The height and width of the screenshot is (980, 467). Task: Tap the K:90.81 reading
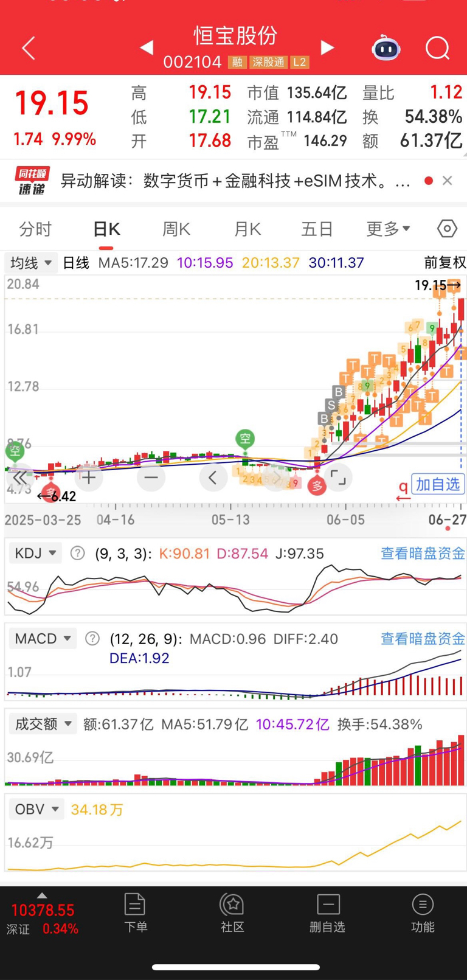click(x=184, y=554)
